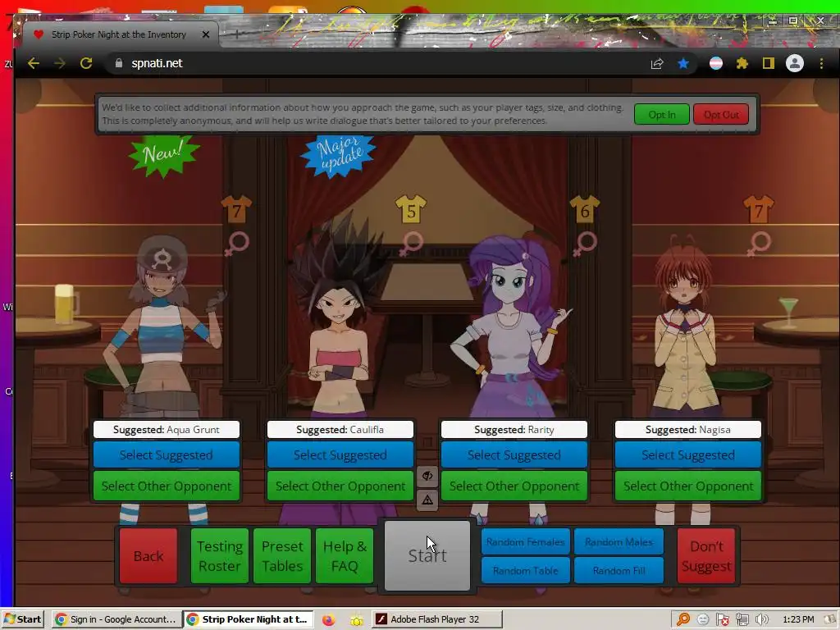Switch to Strip Poker Night taskbar item
840x630 pixels.
click(248, 619)
